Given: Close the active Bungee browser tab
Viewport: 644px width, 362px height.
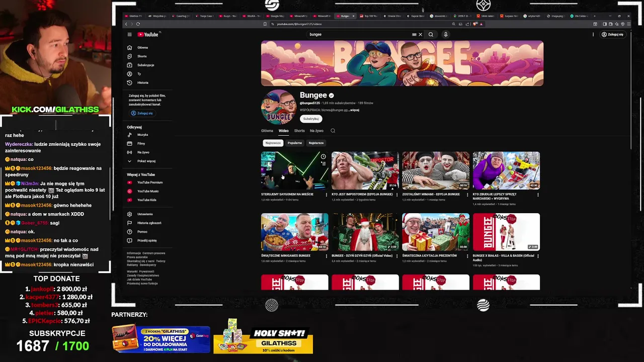Looking at the screenshot, I should point(353,16).
